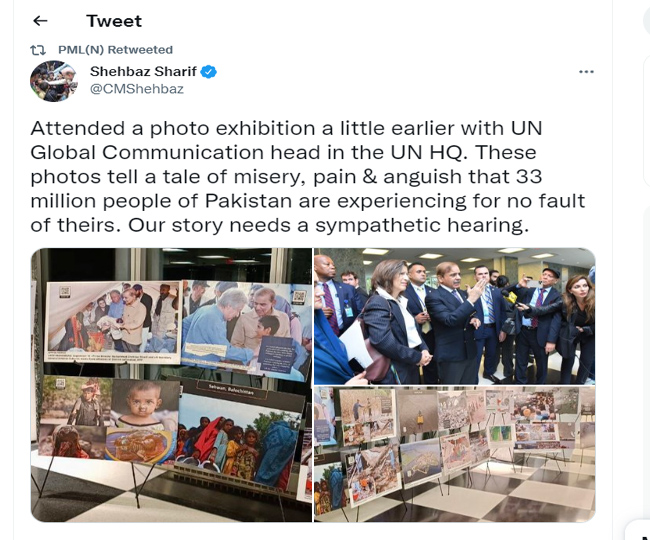
Task: Open the PML(N) Retweeted link
Action: pos(115,50)
